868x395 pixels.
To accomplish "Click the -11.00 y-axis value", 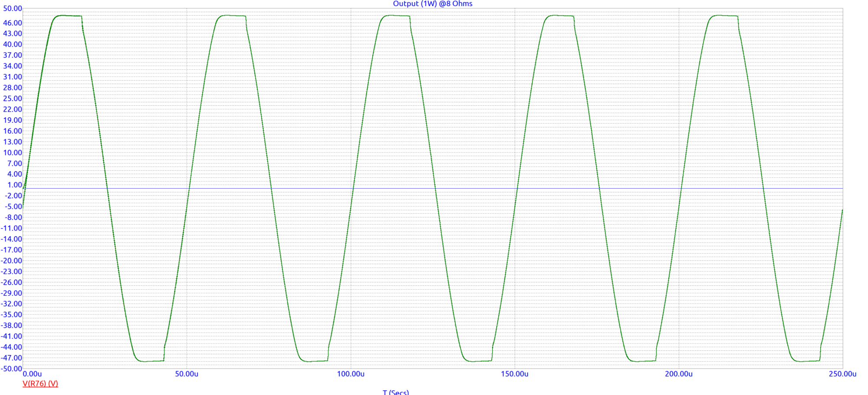I will point(11,228).
